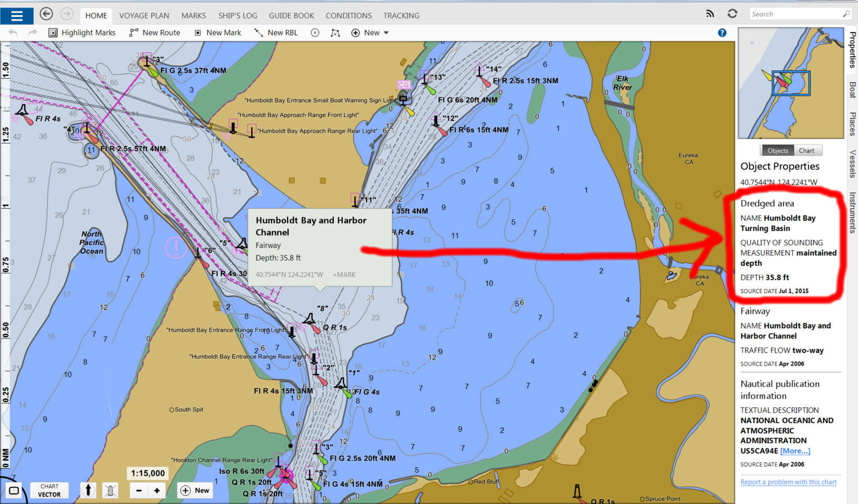Click the Red Bluff place label
The height and width of the screenshot is (504, 858).
[x=486, y=481]
